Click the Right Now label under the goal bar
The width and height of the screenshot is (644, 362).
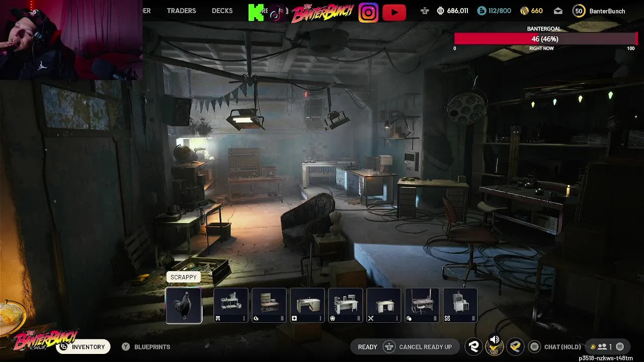541,48
